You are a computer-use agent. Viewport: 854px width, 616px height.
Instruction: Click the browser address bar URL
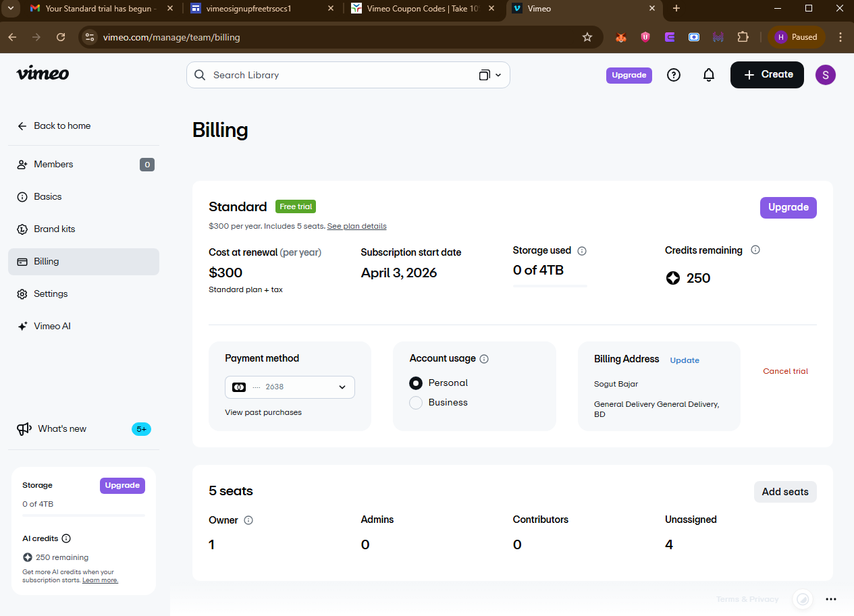tap(171, 37)
